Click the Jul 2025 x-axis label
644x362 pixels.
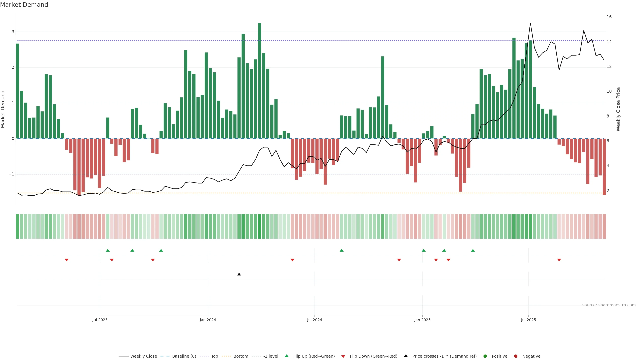528,320
